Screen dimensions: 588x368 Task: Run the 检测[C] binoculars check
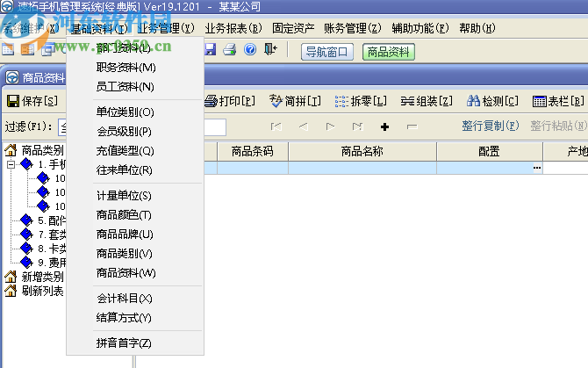pyautogui.click(x=492, y=101)
